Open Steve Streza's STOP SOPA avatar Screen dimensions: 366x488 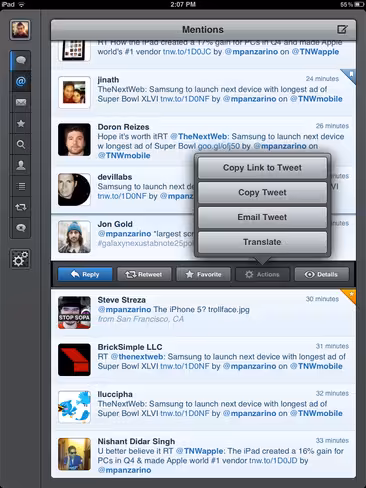click(x=74, y=312)
